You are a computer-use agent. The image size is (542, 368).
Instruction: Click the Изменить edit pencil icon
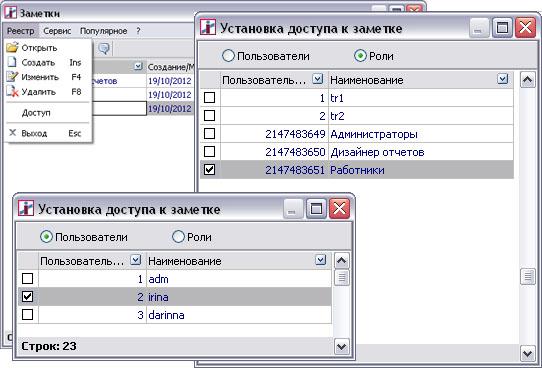coord(12,77)
